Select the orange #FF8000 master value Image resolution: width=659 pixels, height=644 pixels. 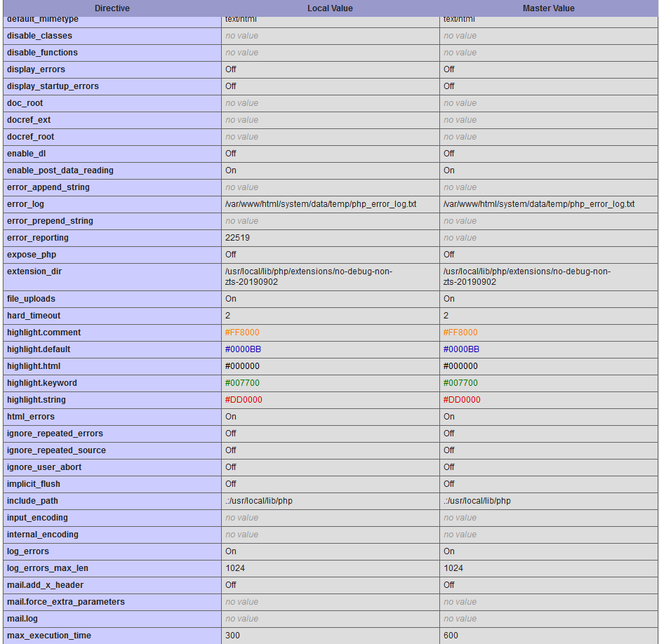(x=460, y=333)
